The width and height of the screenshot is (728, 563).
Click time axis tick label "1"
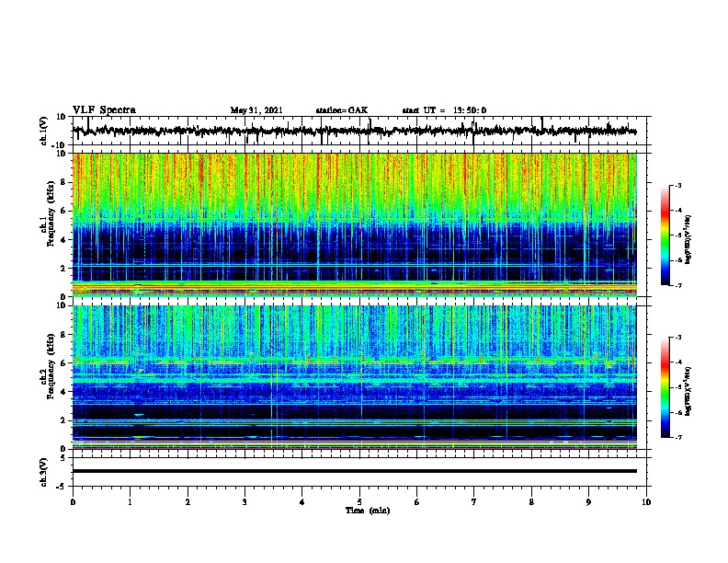coord(130,502)
